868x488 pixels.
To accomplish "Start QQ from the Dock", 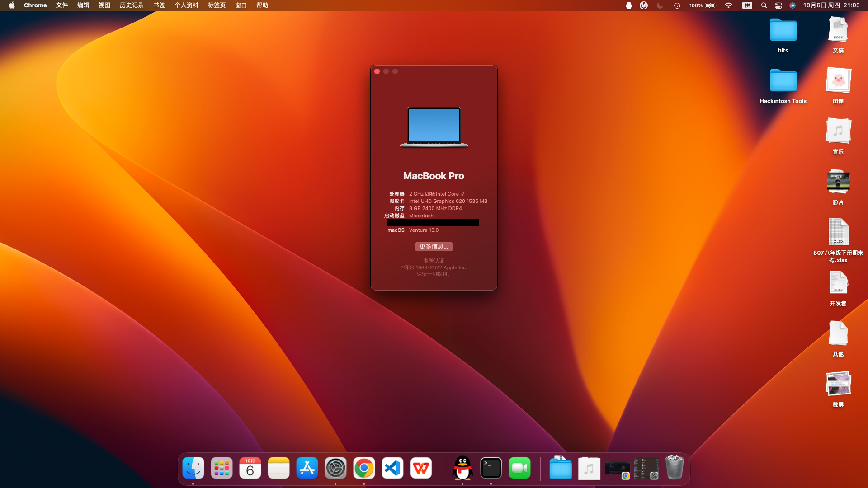I will click(x=462, y=468).
